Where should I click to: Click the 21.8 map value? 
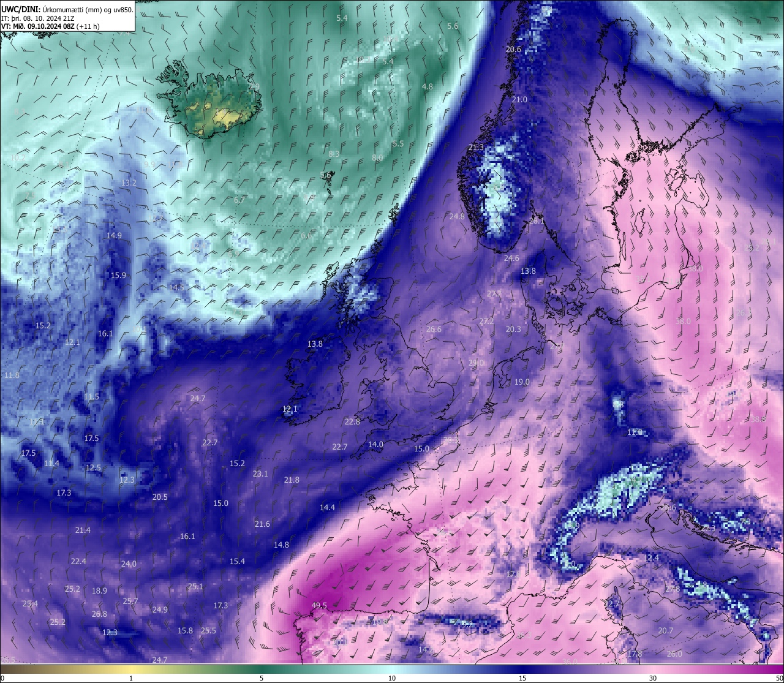click(292, 480)
